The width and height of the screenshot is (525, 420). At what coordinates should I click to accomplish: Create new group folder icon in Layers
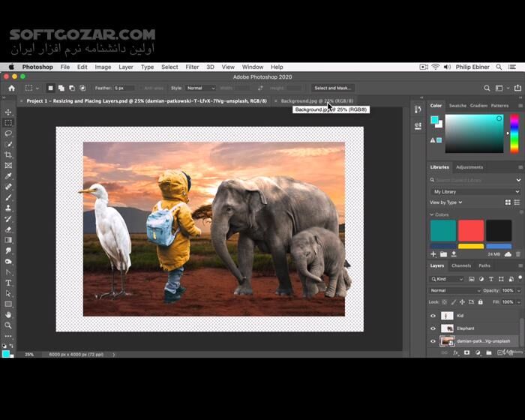tap(489, 352)
